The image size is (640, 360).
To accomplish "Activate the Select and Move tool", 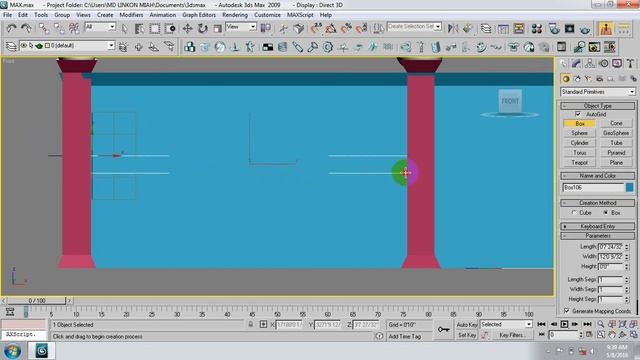I will [x=187, y=28].
